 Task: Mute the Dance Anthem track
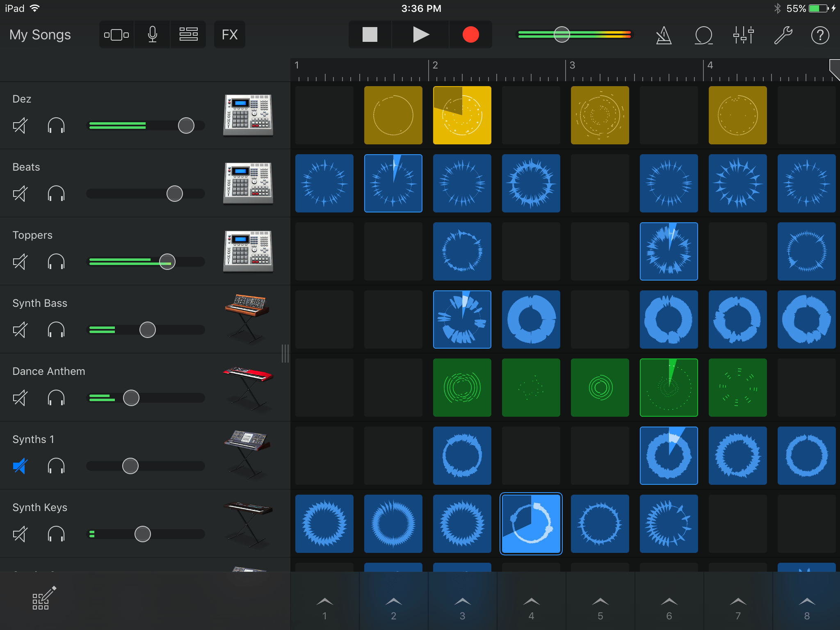[20, 398]
